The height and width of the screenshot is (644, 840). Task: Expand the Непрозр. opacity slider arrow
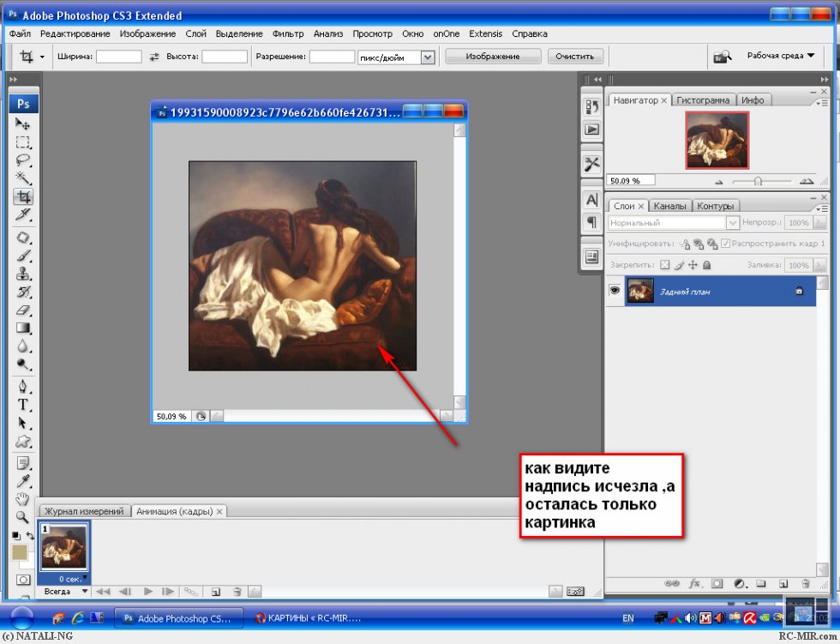coord(819,222)
